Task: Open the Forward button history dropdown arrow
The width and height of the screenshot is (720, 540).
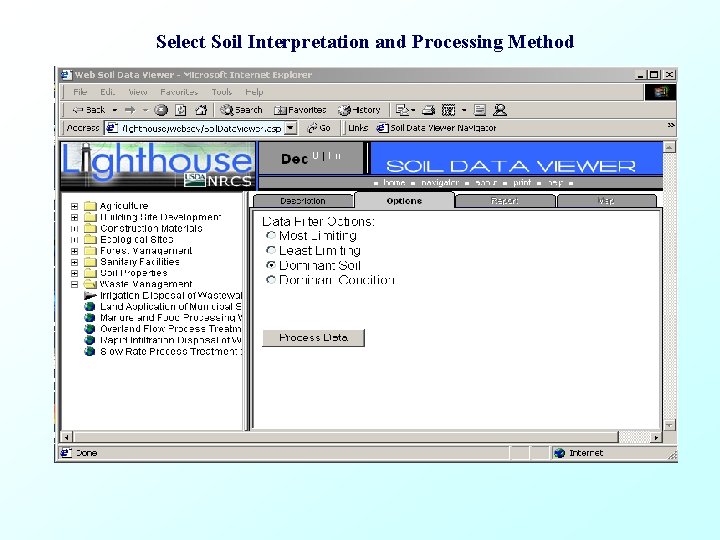Action: (145, 110)
